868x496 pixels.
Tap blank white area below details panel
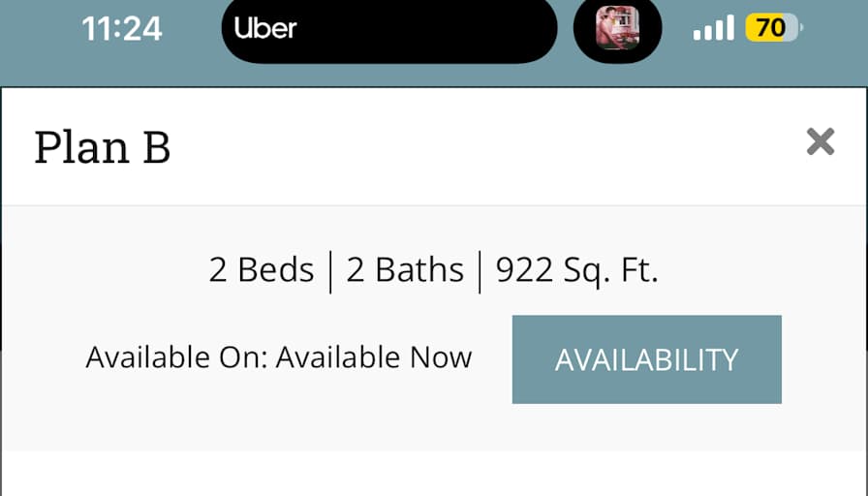(434, 474)
